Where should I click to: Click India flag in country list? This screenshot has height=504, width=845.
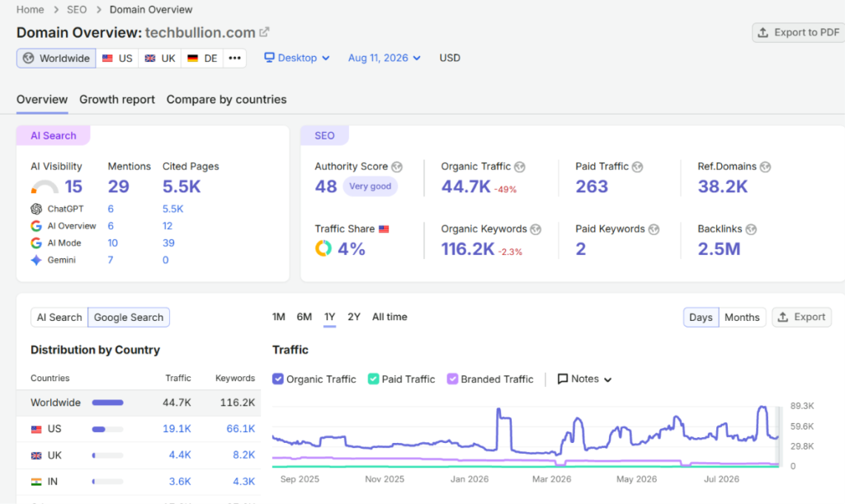[36, 482]
